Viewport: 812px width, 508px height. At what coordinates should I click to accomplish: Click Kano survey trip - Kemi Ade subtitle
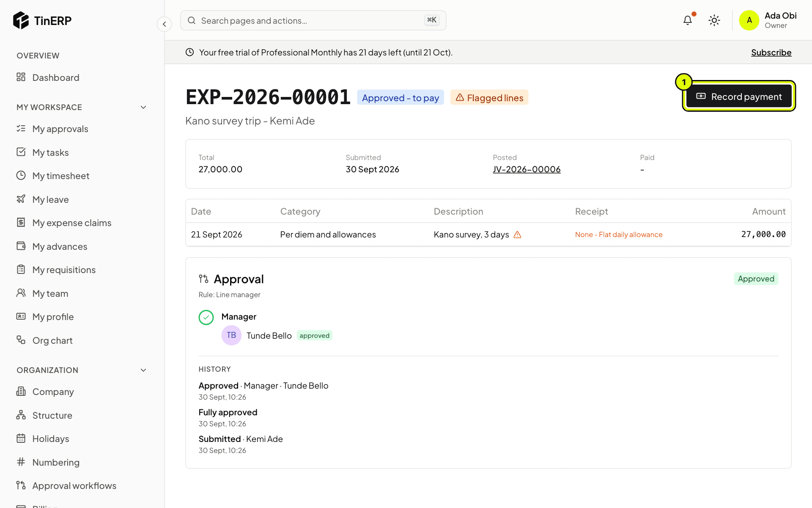click(250, 121)
